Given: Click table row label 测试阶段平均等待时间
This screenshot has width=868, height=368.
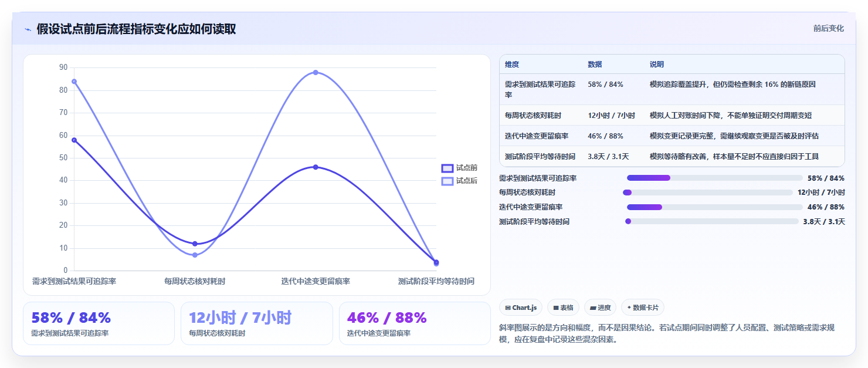Looking at the screenshot, I should coord(540,157).
